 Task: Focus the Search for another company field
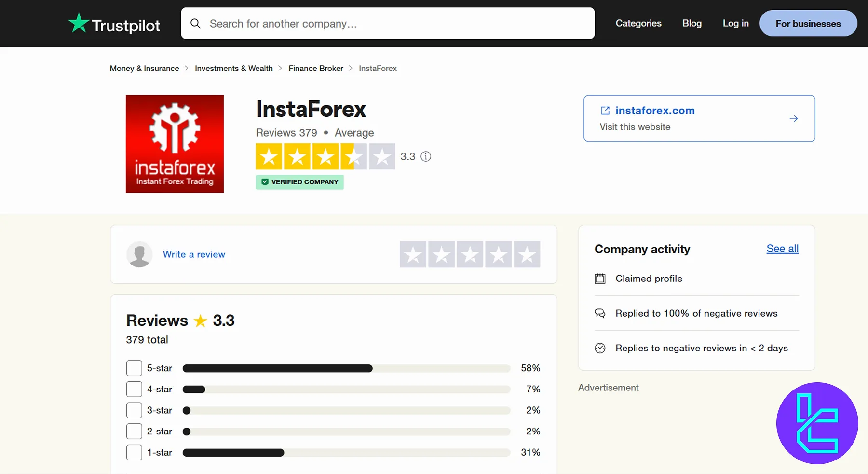[388, 23]
